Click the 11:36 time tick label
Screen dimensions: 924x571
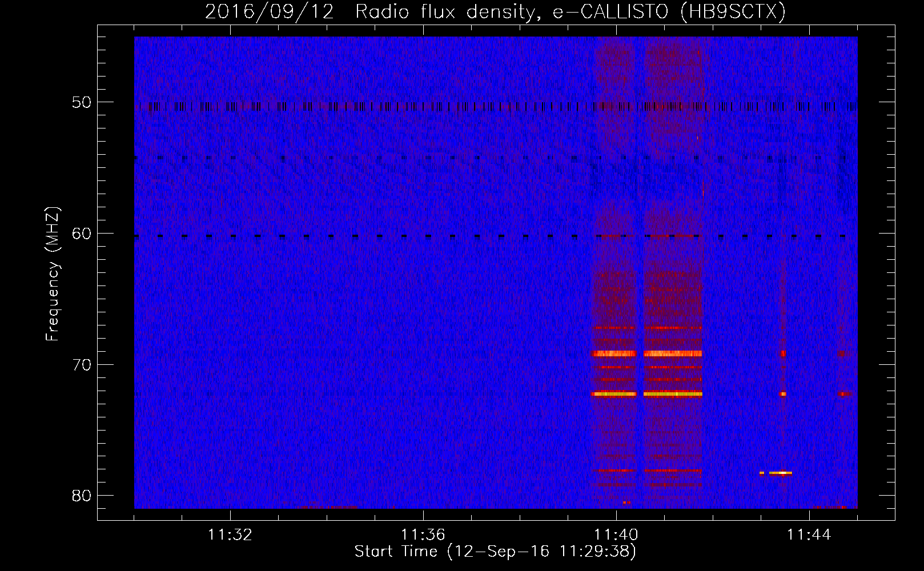point(423,534)
